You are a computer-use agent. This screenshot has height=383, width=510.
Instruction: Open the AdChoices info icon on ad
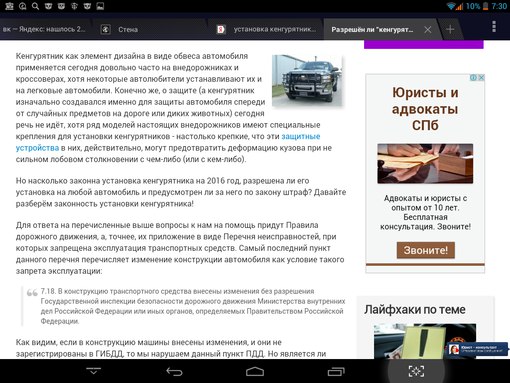[x=473, y=77]
